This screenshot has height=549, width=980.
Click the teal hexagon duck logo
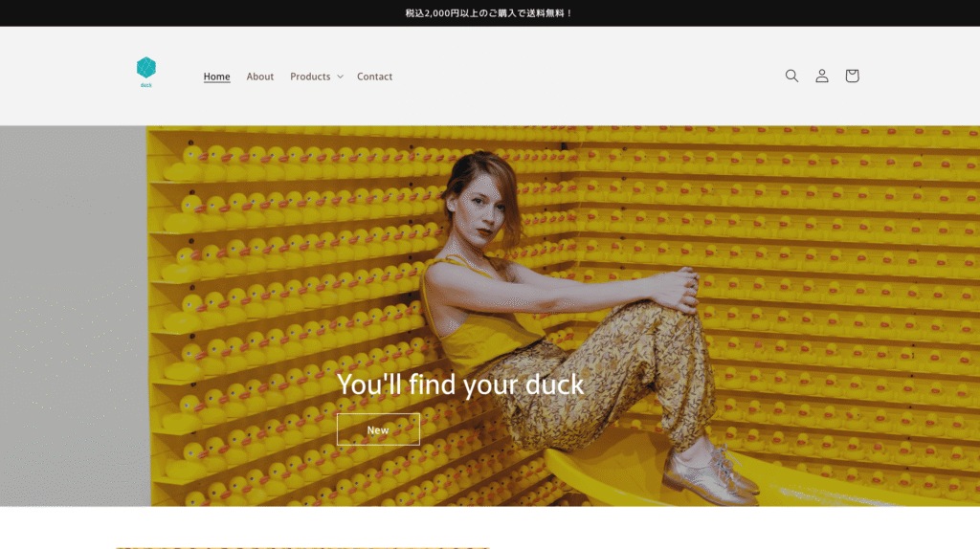coord(146,68)
